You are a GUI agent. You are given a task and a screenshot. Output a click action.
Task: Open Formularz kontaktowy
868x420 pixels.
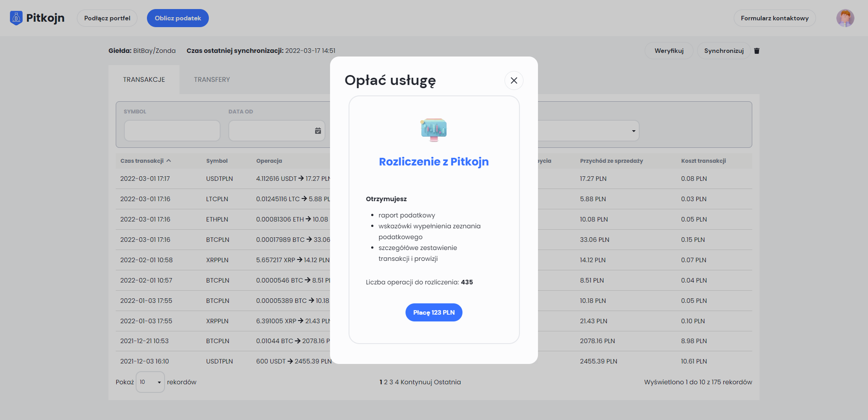(774, 18)
